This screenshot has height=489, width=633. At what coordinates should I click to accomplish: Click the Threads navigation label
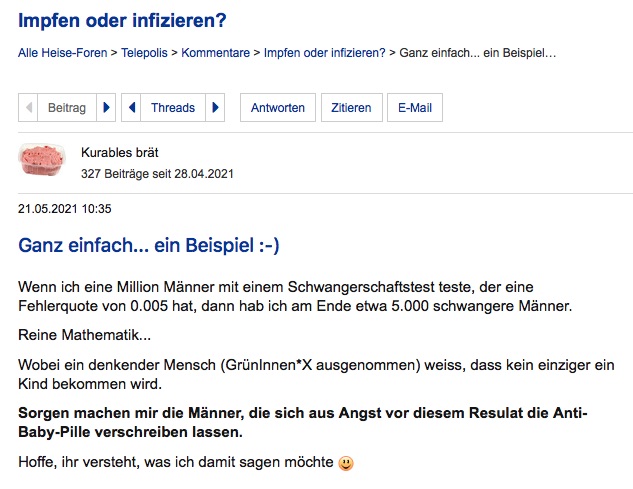(x=173, y=108)
